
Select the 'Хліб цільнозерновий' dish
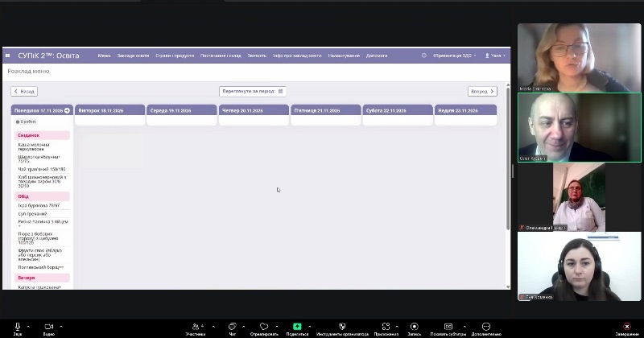(42, 181)
